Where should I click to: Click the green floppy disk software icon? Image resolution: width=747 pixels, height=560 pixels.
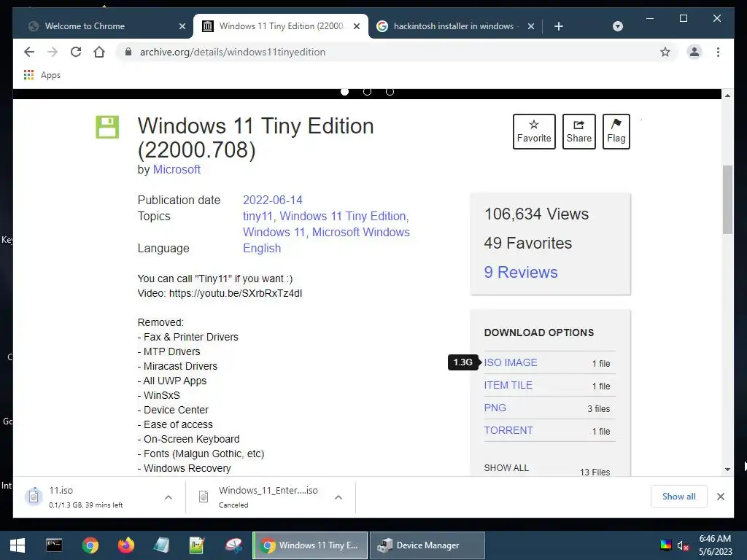(x=107, y=127)
